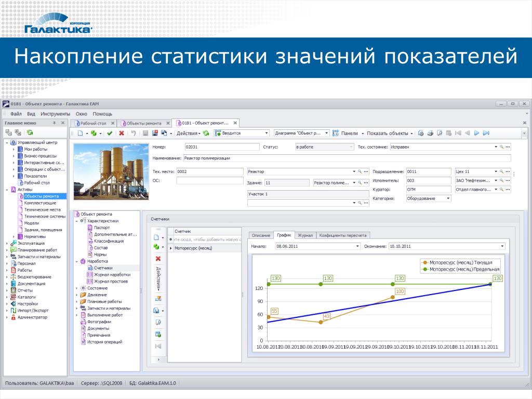Click the save floppy icon in the main toolbar
The width and height of the screenshot is (532, 399).
[x=155, y=134]
